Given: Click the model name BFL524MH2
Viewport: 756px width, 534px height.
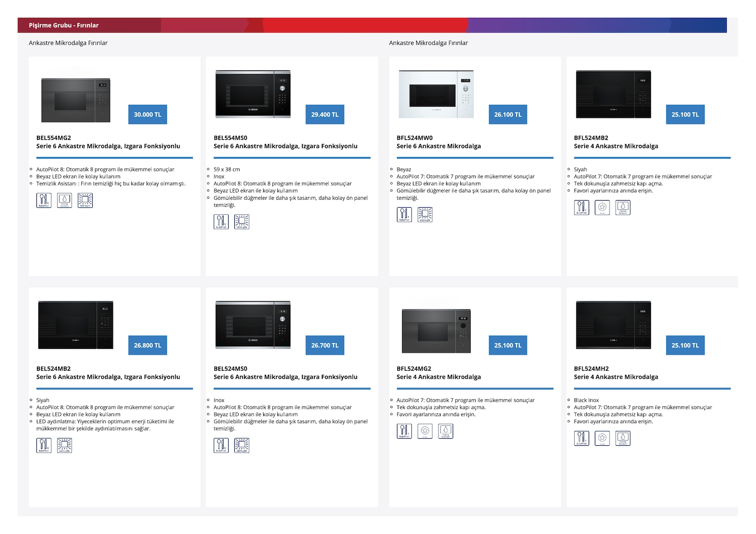Looking at the screenshot, I should click(591, 369).
